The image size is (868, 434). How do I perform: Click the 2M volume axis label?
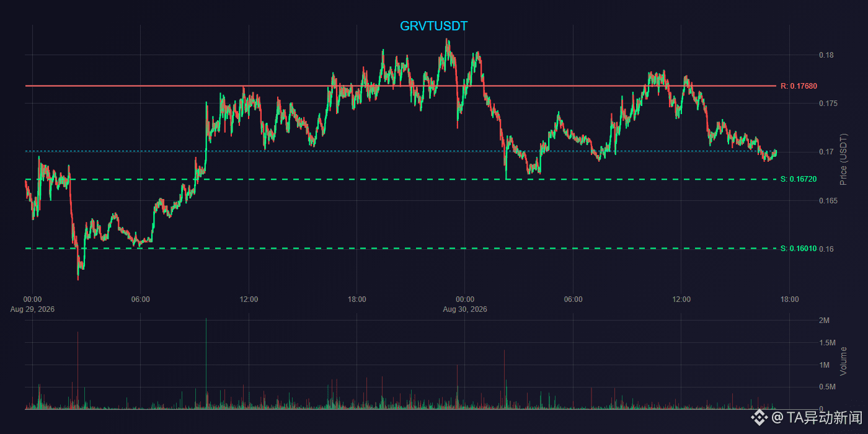coord(824,321)
